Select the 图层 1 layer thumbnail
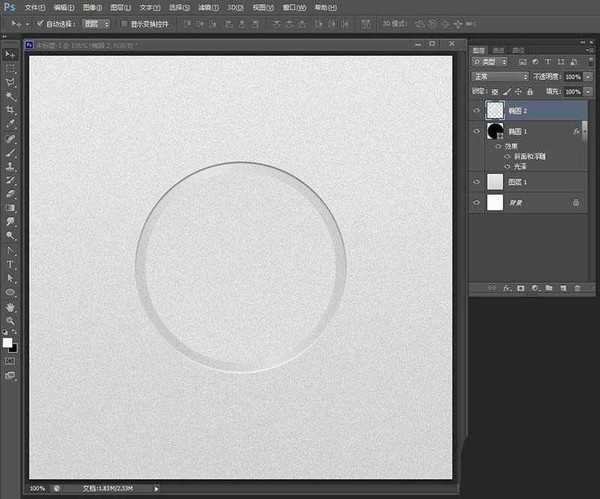This screenshot has height=499, width=600. 496,181
